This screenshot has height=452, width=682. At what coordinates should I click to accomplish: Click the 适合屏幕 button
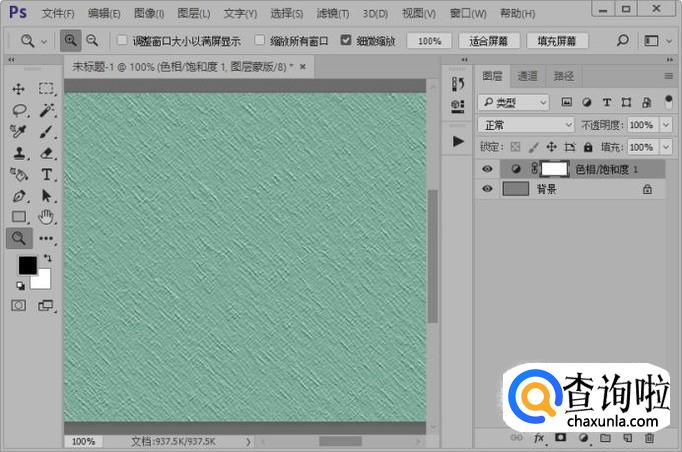pos(489,41)
